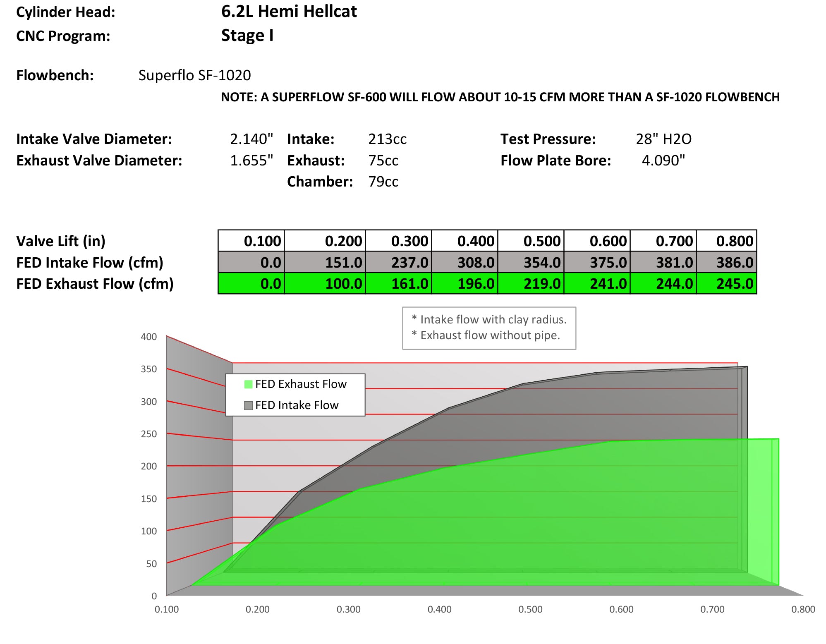Click the 400 value on chart axis
The image size is (826, 644).
point(148,337)
